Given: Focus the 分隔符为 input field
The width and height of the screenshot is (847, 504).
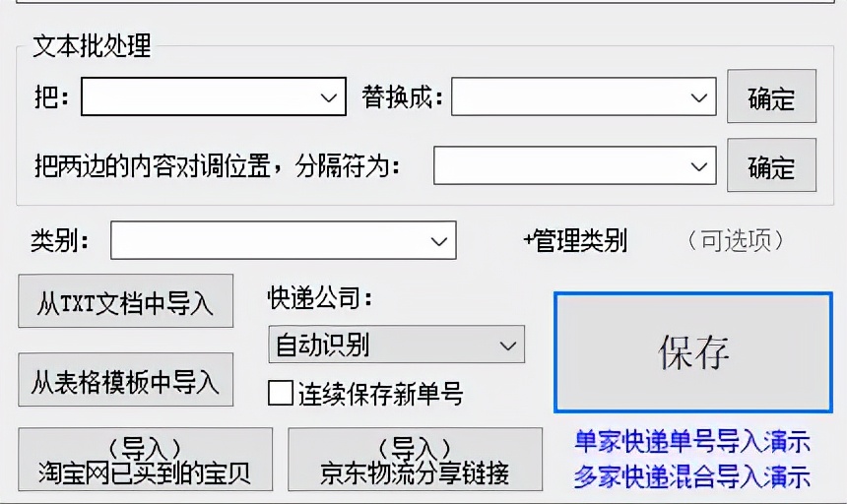Looking at the screenshot, I should [561, 165].
